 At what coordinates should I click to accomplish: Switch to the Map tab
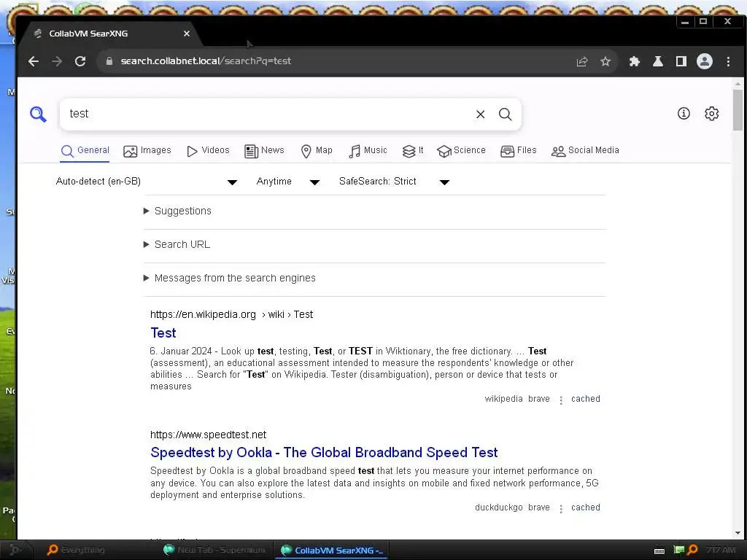[x=317, y=150]
